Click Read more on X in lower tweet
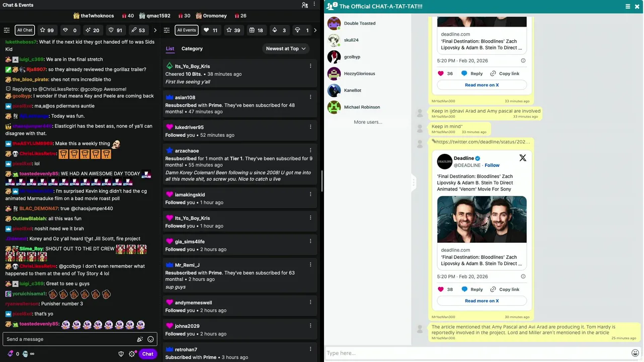Screen dimensions: 644x362 pyautogui.click(x=481, y=301)
